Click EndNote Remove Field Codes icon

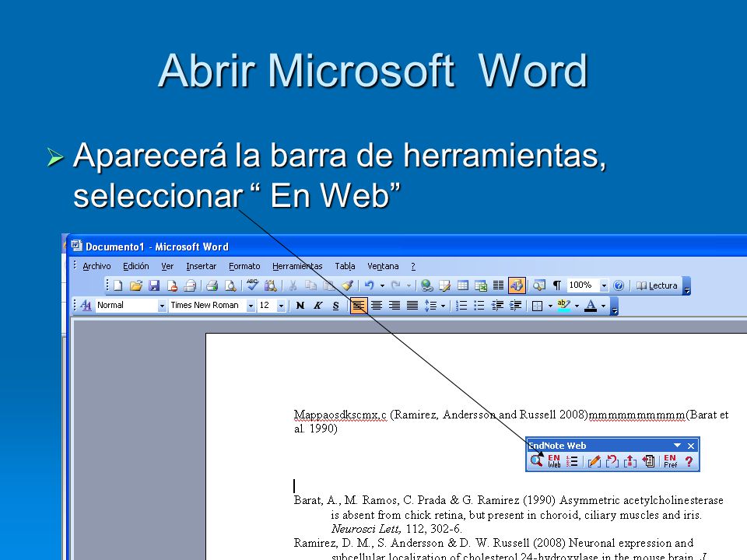pos(630,461)
